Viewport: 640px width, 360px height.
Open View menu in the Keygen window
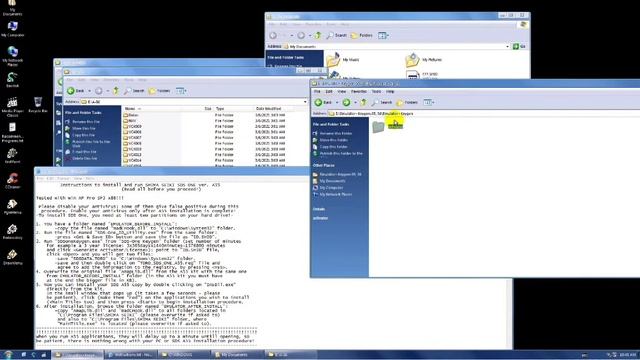coord(341,91)
